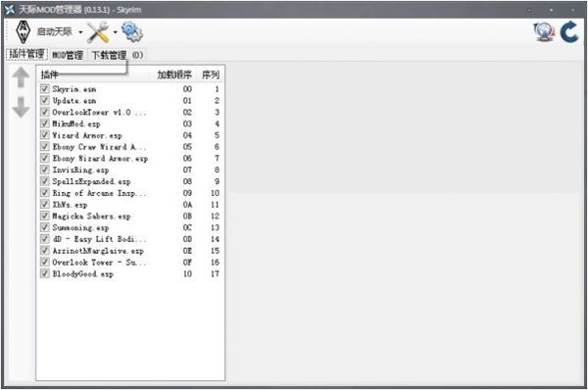Viewport: 588px width, 390px height.
Task: Select the SpellsExpanded.esp plugin name
Action: pyautogui.click(x=91, y=181)
